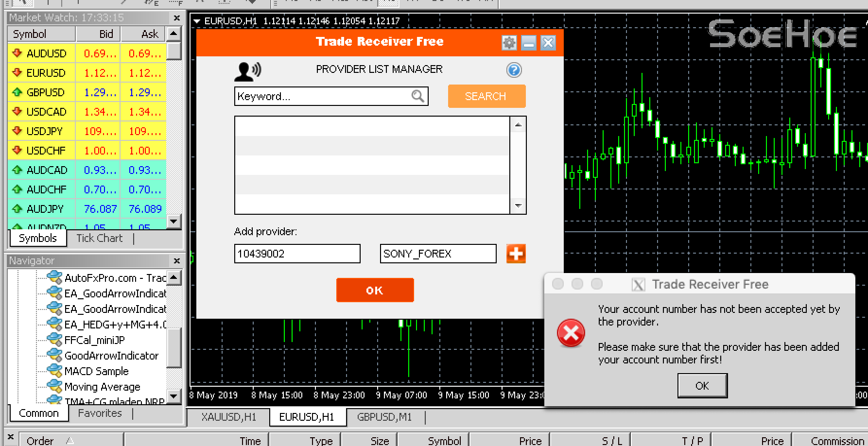Click the provider speaker person icon
The image size is (868, 446).
(x=247, y=71)
